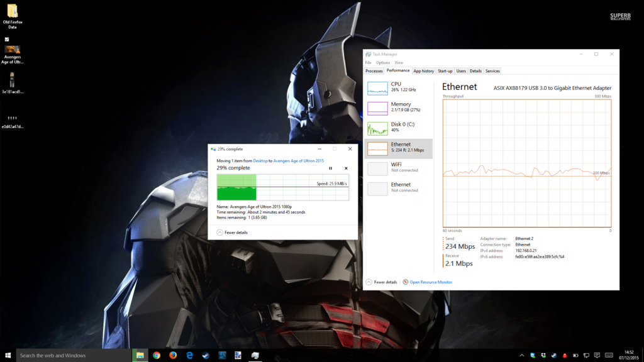Screen dimensions: 644x362
Task: Open the View menu in Task Manager
Action: tap(399, 63)
